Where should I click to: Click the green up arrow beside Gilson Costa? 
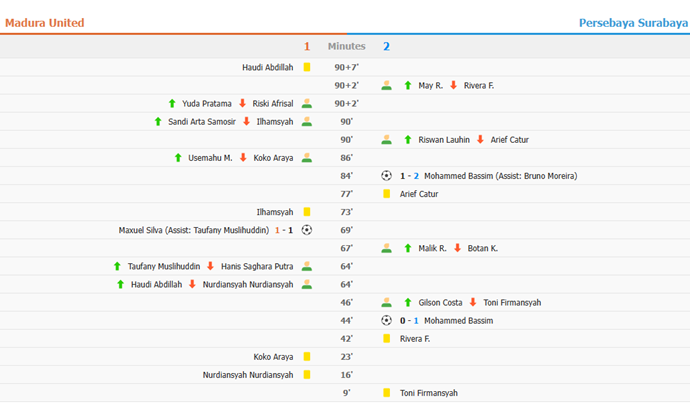coord(407,302)
